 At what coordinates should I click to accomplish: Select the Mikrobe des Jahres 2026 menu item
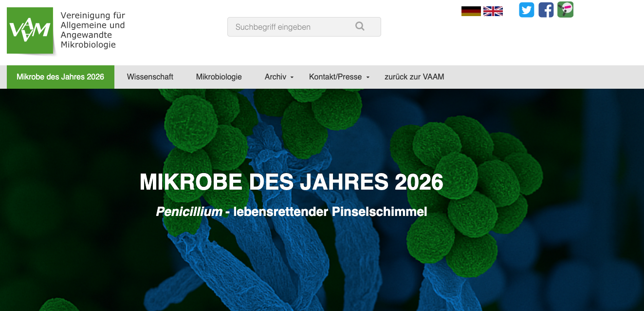point(60,77)
